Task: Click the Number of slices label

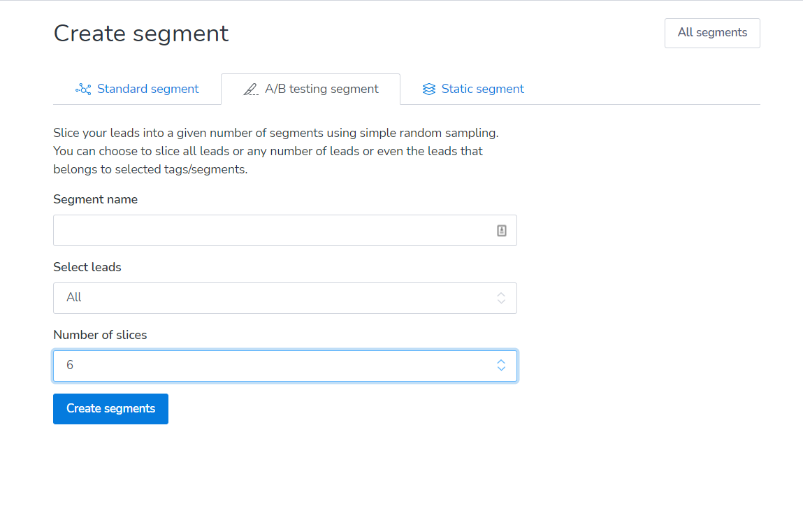Action: 100,335
